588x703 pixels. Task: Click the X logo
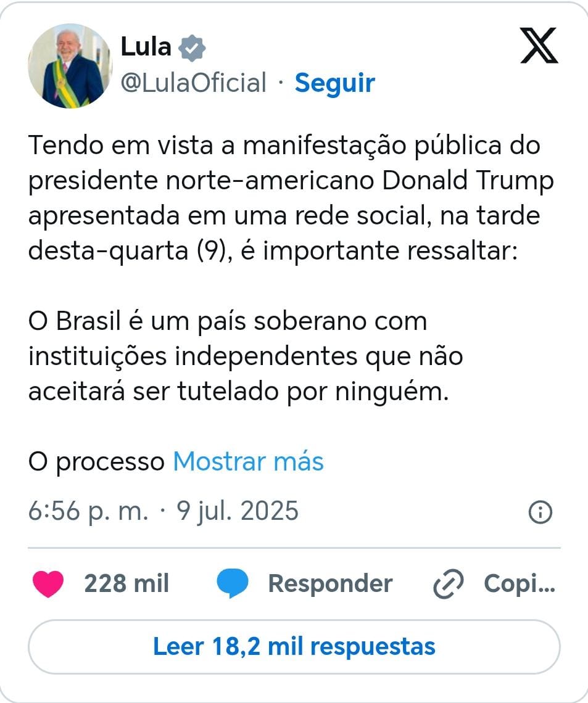coord(539,46)
